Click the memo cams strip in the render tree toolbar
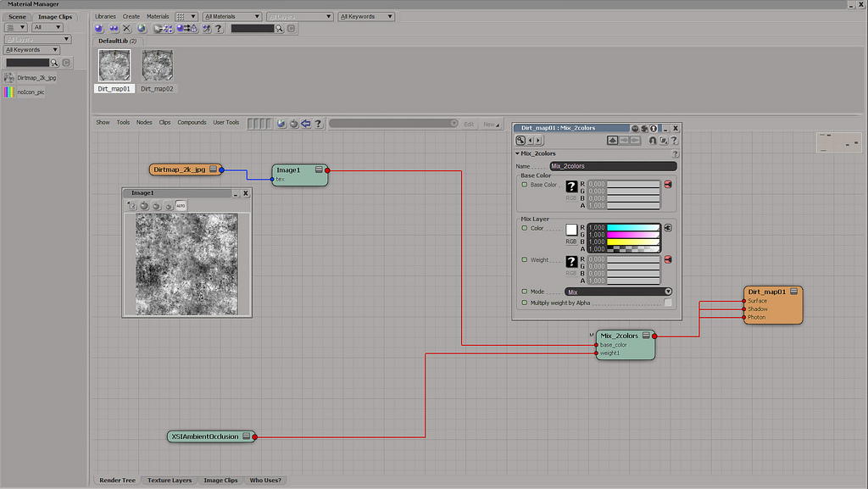Image resolution: width=868 pixels, height=489 pixels. [259, 124]
